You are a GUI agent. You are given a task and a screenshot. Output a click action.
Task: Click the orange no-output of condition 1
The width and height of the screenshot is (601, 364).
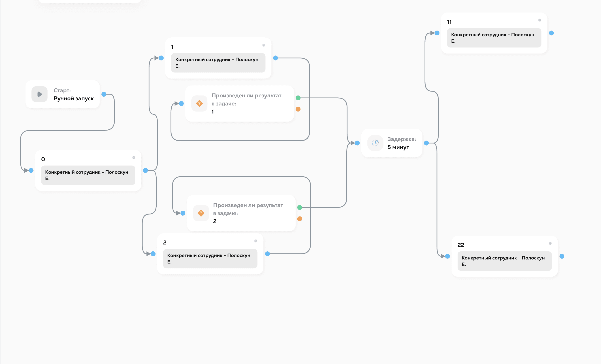pyautogui.click(x=298, y=109)
